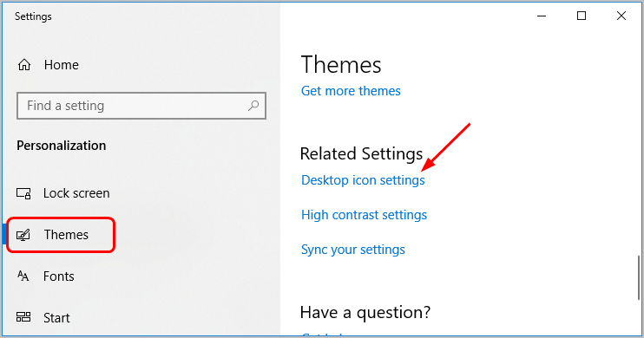Click the Lock screen monitor icon

click(x=23, y=193)
